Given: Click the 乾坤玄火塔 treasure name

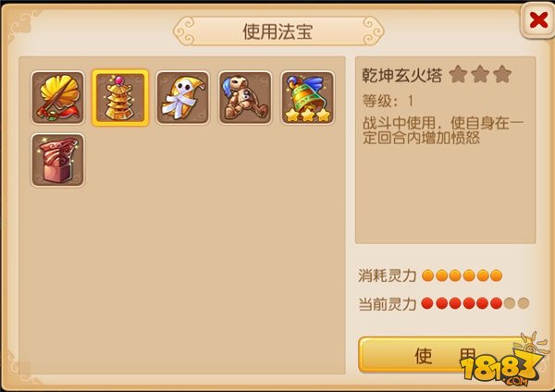Looking at the screenshot, I should tap(402, 75).
